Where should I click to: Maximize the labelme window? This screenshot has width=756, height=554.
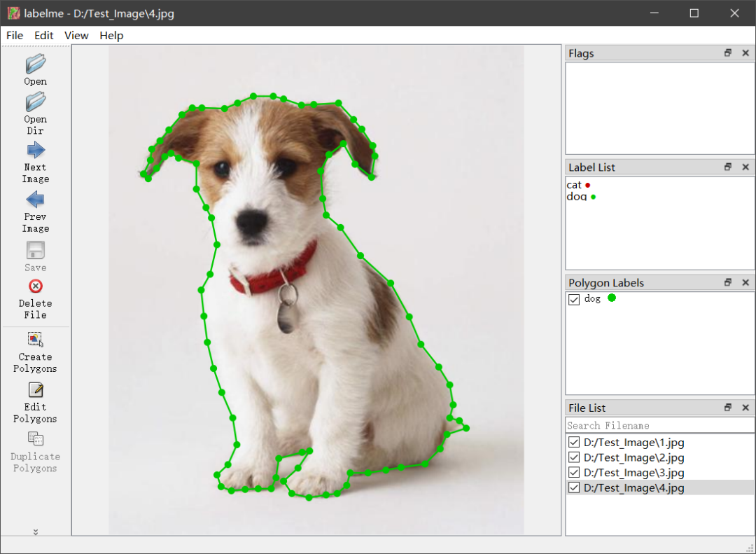(694, 13)
